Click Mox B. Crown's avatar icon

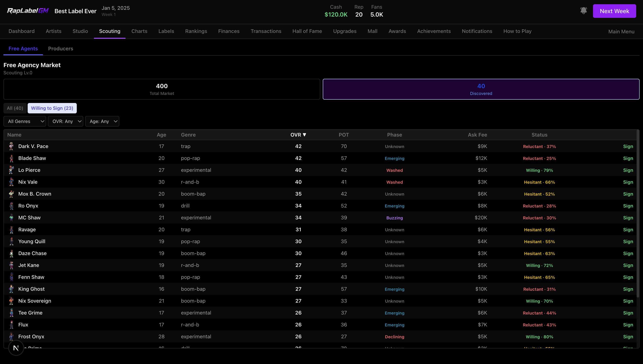click(11, 194)
